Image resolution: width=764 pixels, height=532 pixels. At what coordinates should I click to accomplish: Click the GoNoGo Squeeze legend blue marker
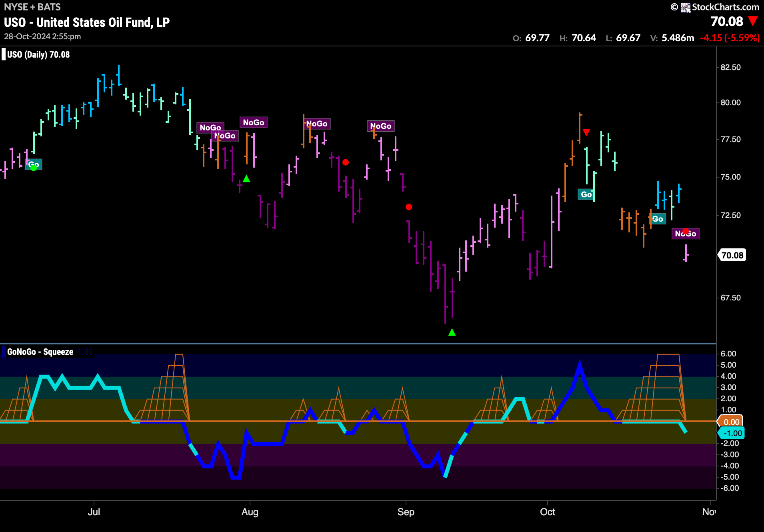click(4, 352)
